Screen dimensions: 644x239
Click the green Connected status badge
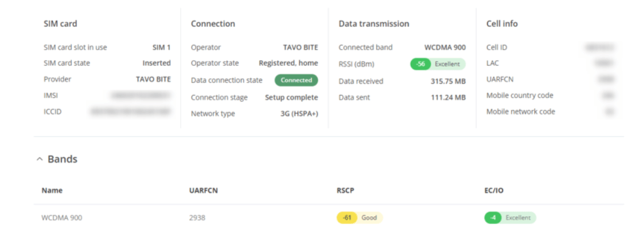click(x=296, y=80)
